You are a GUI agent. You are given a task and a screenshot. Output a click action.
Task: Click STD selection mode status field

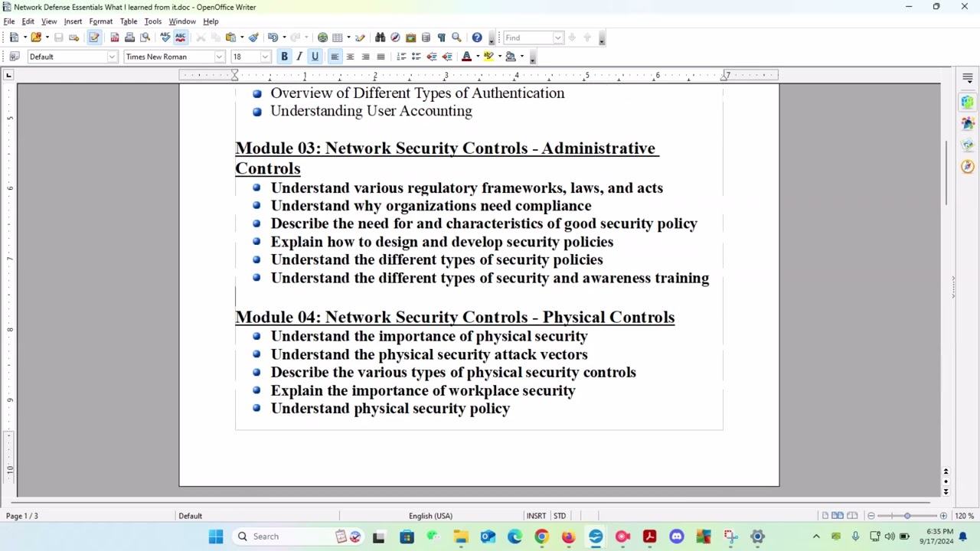coord(560,516)
